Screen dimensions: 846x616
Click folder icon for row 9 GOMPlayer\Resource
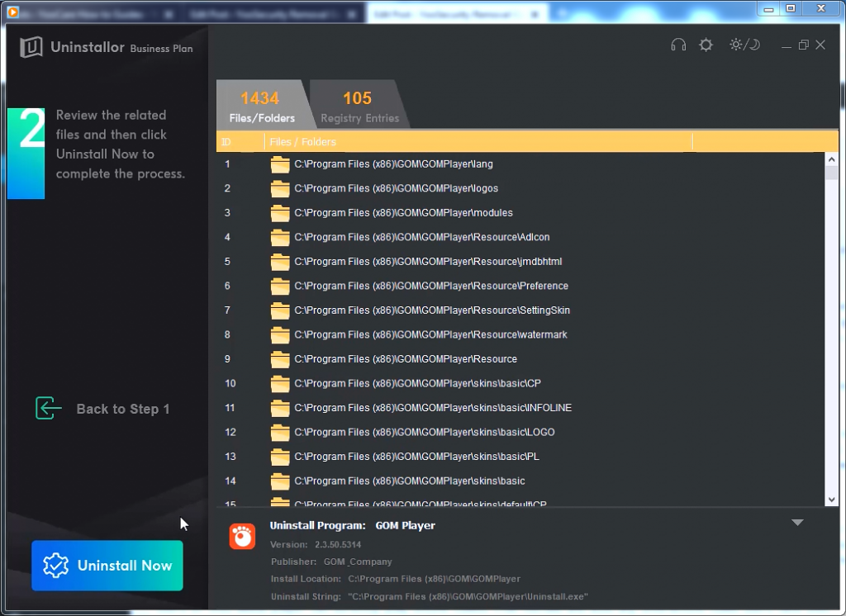tap(280, 359)
